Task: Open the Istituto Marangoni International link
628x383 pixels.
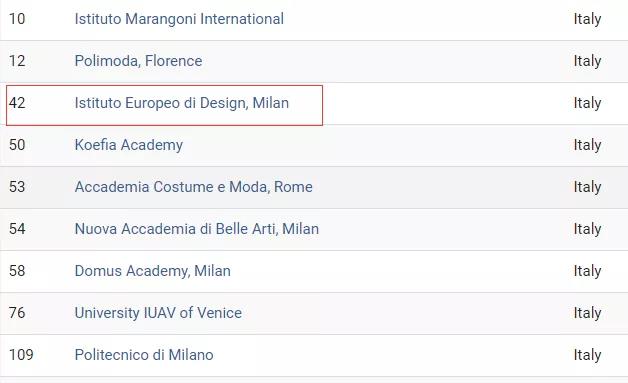Action: tap(179, 19)
